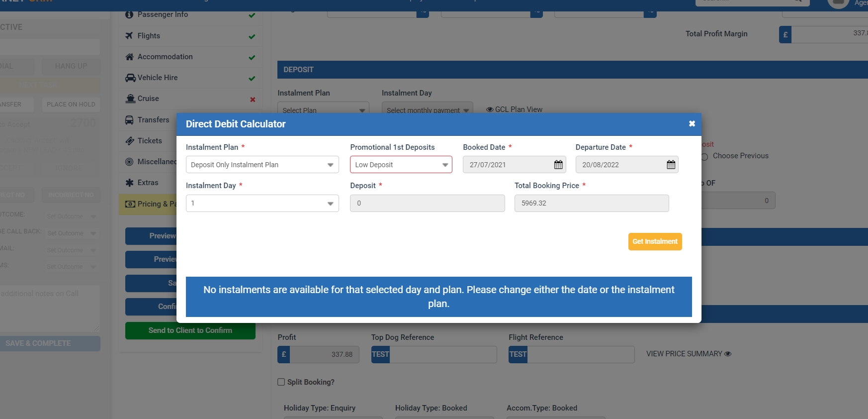Click the Flights plane icon in sidebar

[129, 36]
